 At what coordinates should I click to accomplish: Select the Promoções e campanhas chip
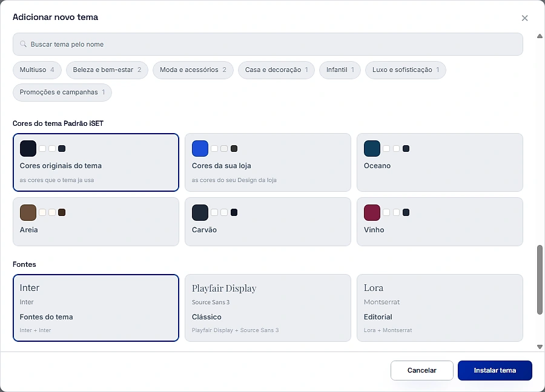(x=62, y=93)
